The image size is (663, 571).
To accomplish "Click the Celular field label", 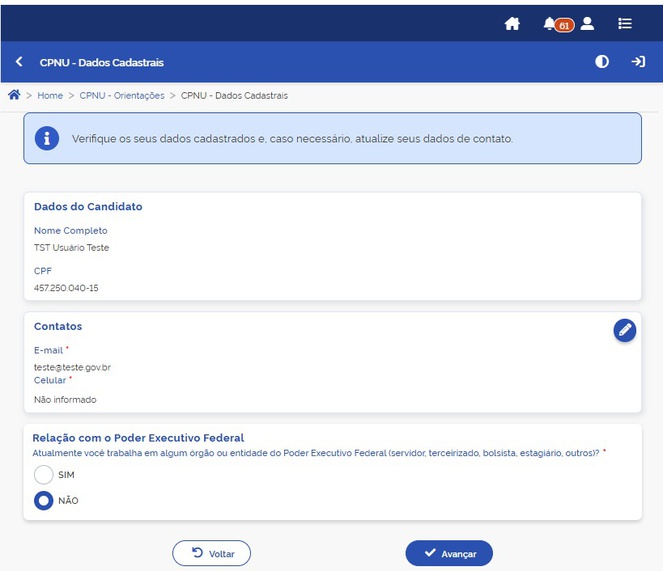I will (50, 380).
